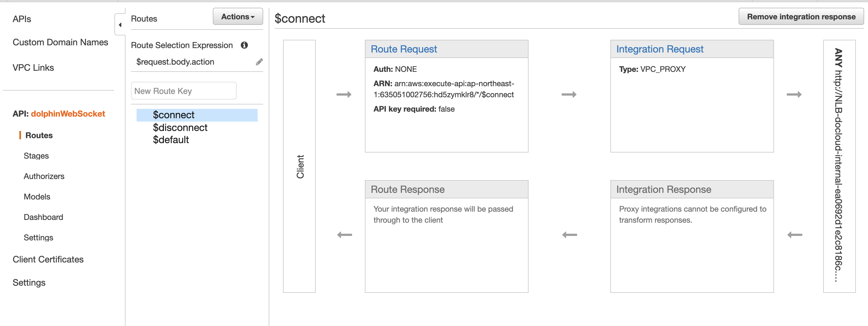Click the Route Selection Expression info icon
Viewport: 868px width, 326px height.
[244, 45]
